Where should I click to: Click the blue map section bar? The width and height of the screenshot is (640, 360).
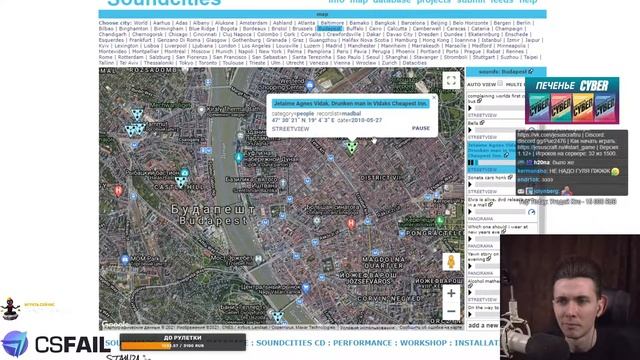pyautogui.click(x=322, y=14)
